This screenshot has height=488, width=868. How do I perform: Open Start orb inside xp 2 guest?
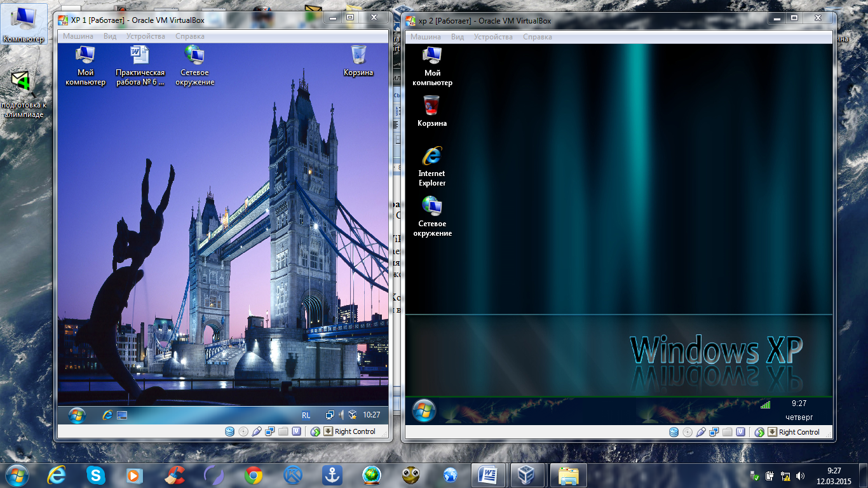pos(424,411)
